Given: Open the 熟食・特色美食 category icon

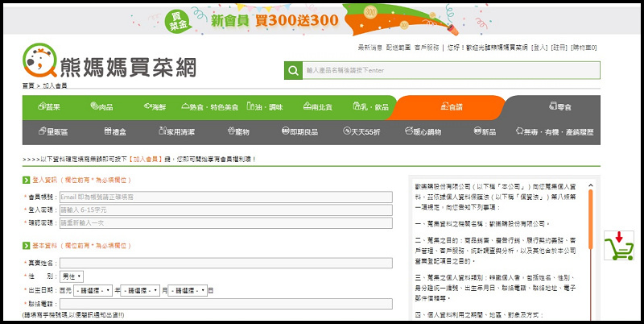Looking at the screenshot, I should click(x=185, y=106).
